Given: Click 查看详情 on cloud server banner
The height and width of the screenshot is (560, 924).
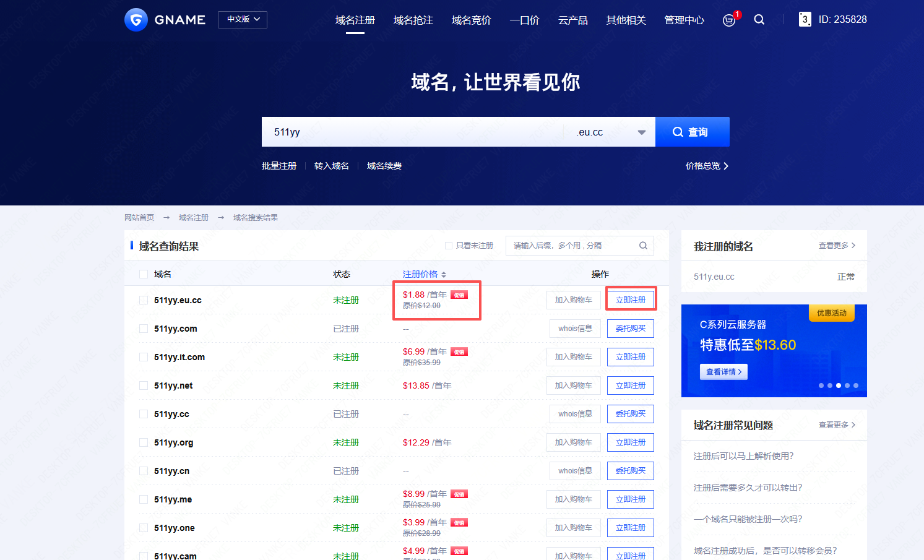Looking at the screenshot, I should [723, 372].
